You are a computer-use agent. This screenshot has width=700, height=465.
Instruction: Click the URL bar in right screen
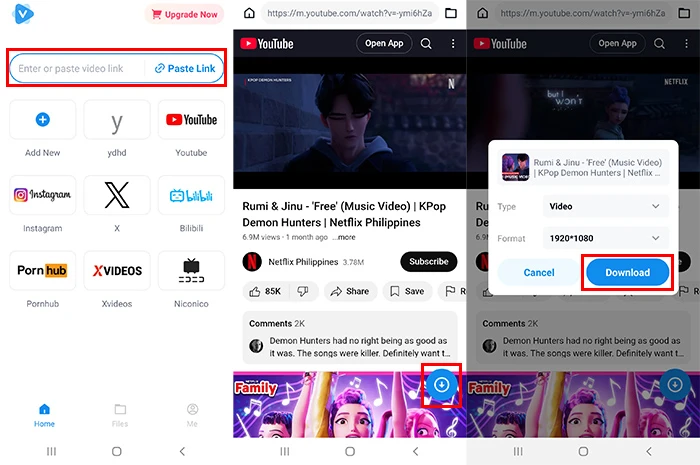tap(583, 13)
